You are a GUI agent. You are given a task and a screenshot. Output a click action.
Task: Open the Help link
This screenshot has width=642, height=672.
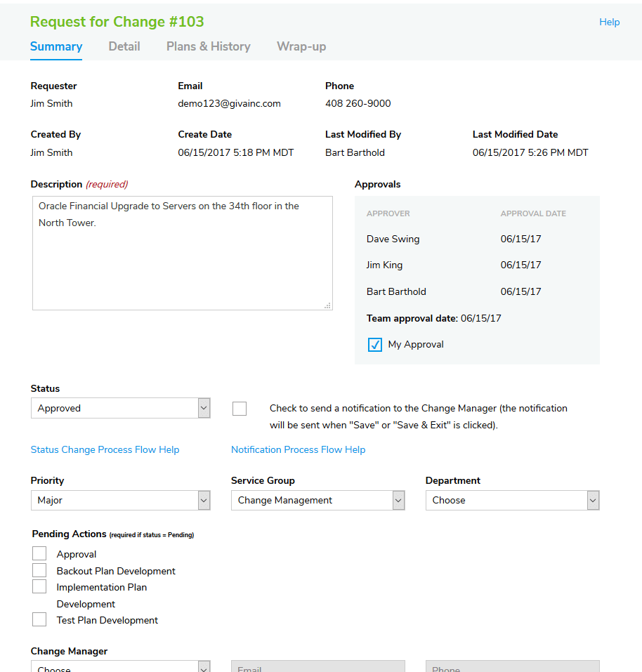pos(609,22)
